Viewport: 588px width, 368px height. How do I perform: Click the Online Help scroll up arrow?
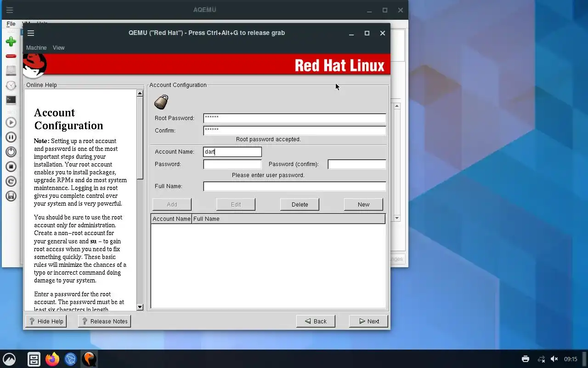point(140,93)
